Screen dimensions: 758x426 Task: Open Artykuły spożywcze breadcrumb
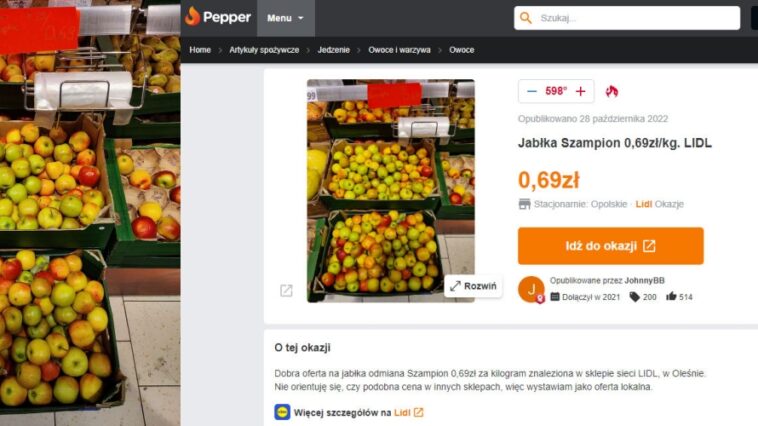point(264,50)
